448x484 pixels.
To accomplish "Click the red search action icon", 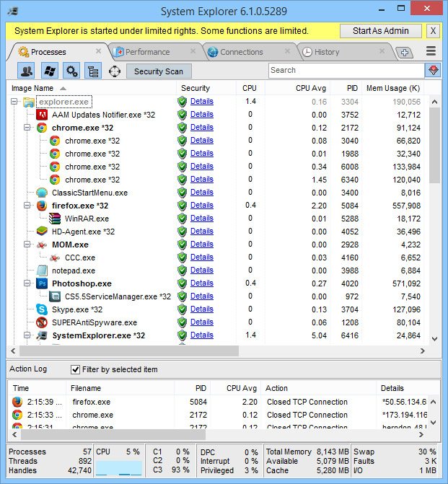I will [x=433, y=71].
